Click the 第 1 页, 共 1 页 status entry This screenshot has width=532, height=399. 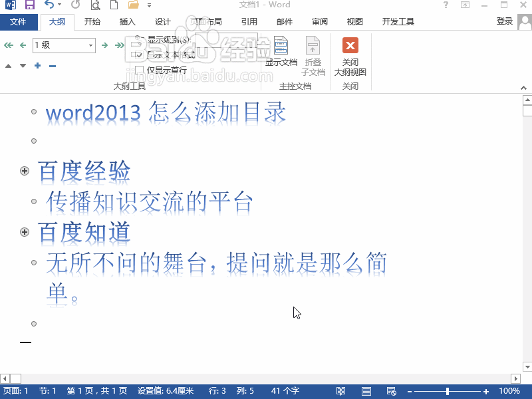click(96, 391)
